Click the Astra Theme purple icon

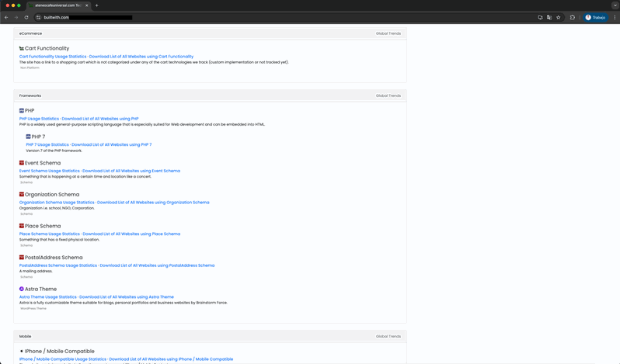click(x=21, y=289)
